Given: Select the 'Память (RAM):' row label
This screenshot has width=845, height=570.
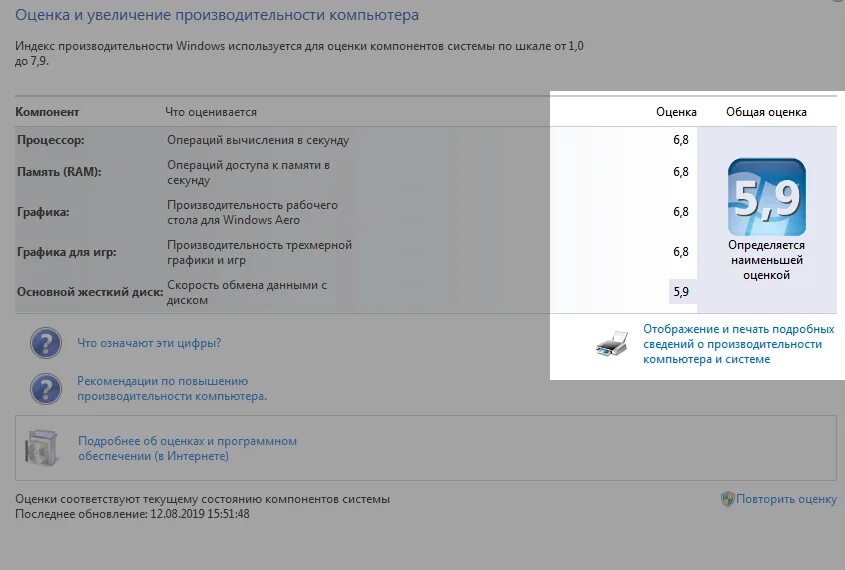Looking at the screenshot, I should [x=59, y=172].
